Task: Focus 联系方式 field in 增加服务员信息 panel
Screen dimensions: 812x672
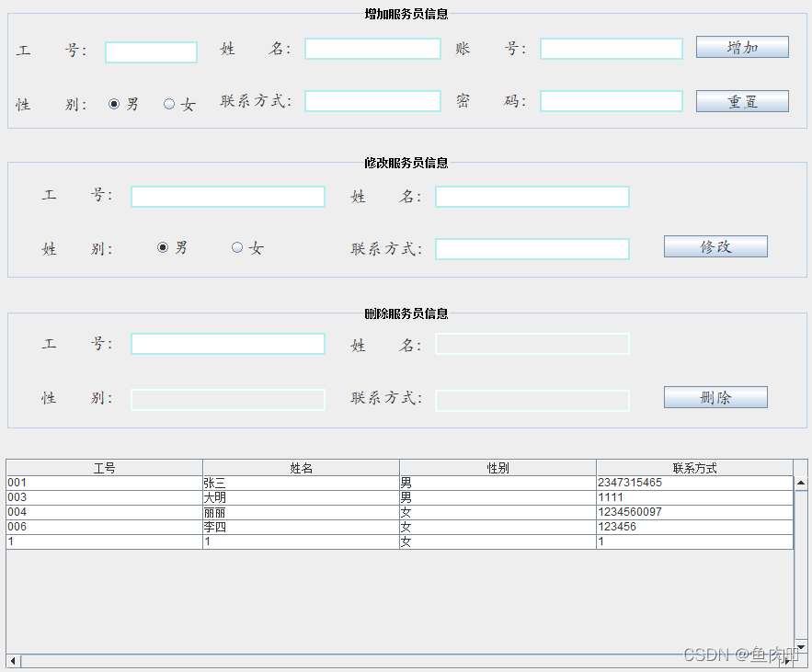Action: pos(372,101)
